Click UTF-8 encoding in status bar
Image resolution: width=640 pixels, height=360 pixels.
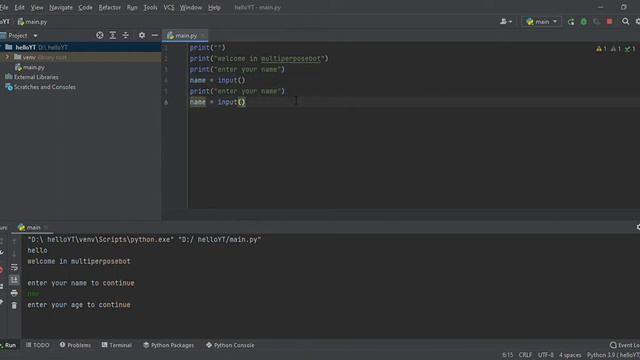(545, 355)
